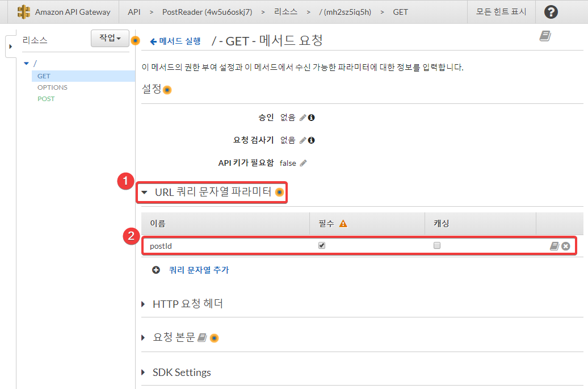Click GET breadcrumb item

(x=400, y=12)
